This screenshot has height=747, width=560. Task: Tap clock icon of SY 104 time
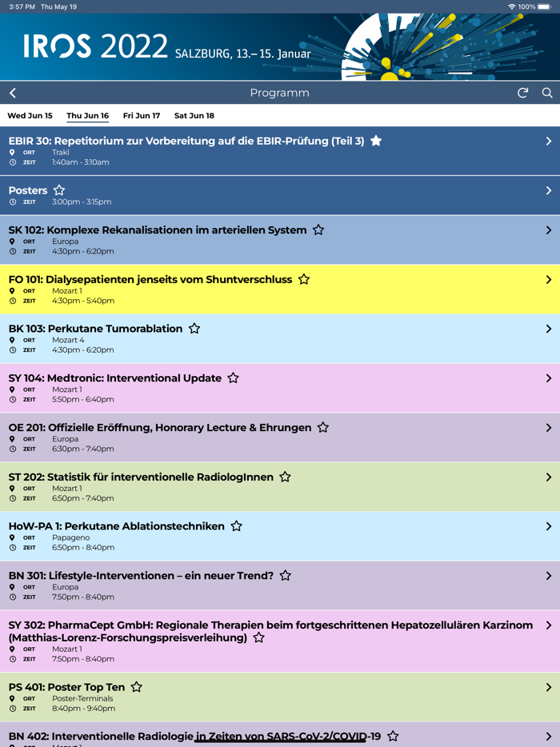coord(13,400)
